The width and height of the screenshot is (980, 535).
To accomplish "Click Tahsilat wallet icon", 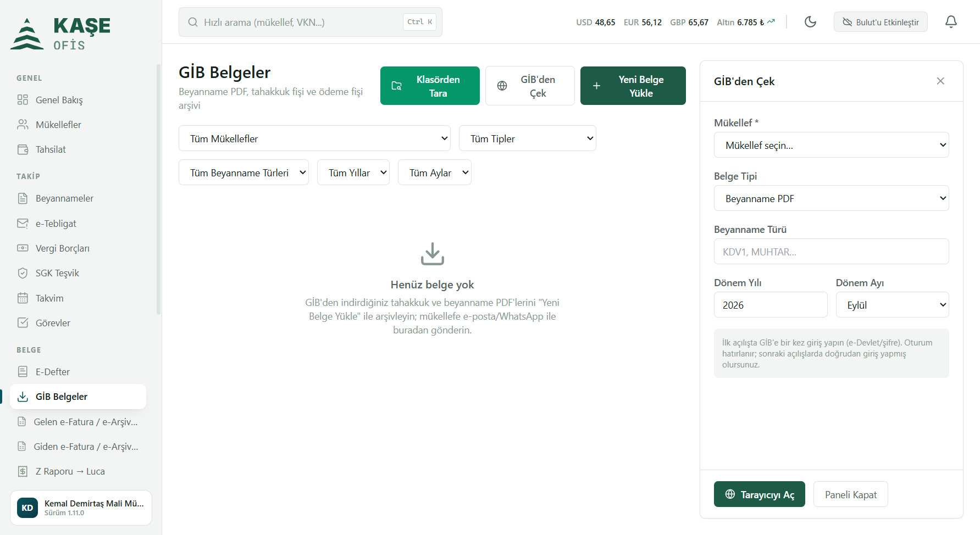I will pos(23,149).
